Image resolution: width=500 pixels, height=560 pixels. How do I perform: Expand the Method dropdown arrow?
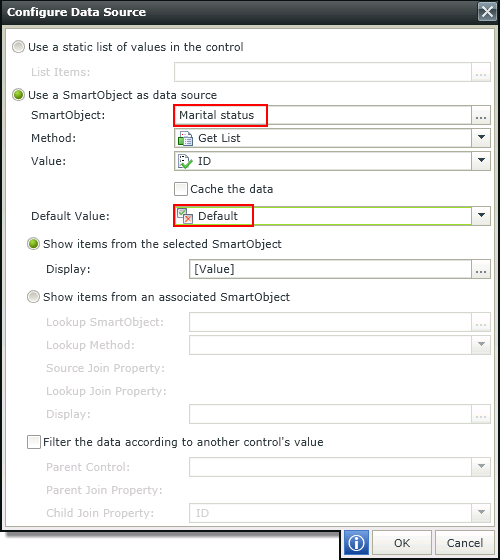click(481, 138)
